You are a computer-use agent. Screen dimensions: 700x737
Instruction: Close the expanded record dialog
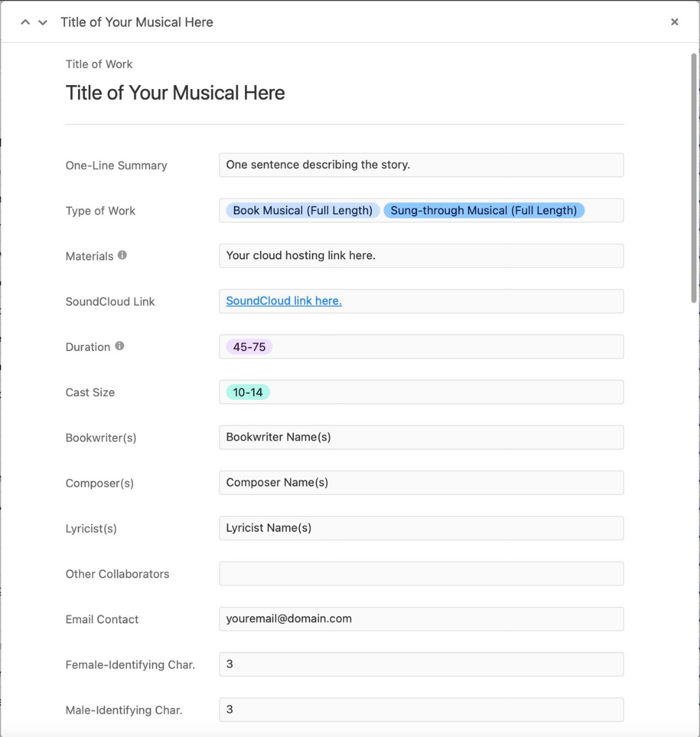[x=674, y=22]
